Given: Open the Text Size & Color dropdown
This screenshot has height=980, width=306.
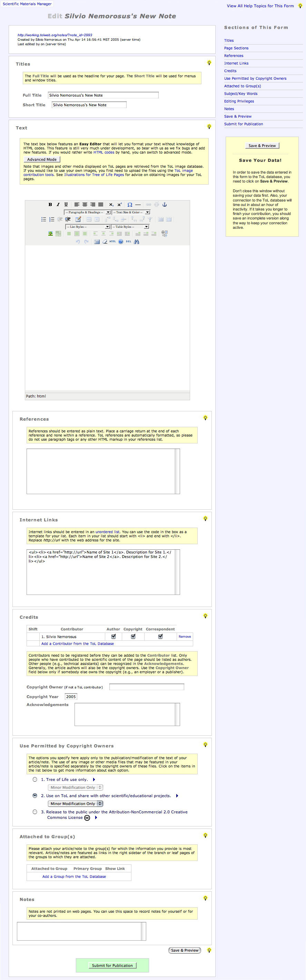Looking at the screenshot, I should [131, 212].
